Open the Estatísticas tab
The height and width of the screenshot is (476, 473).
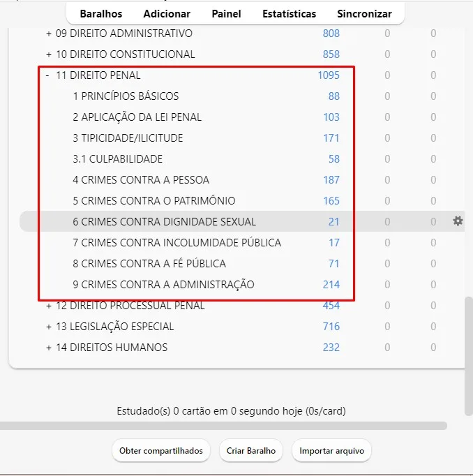(x=289, y=14)
